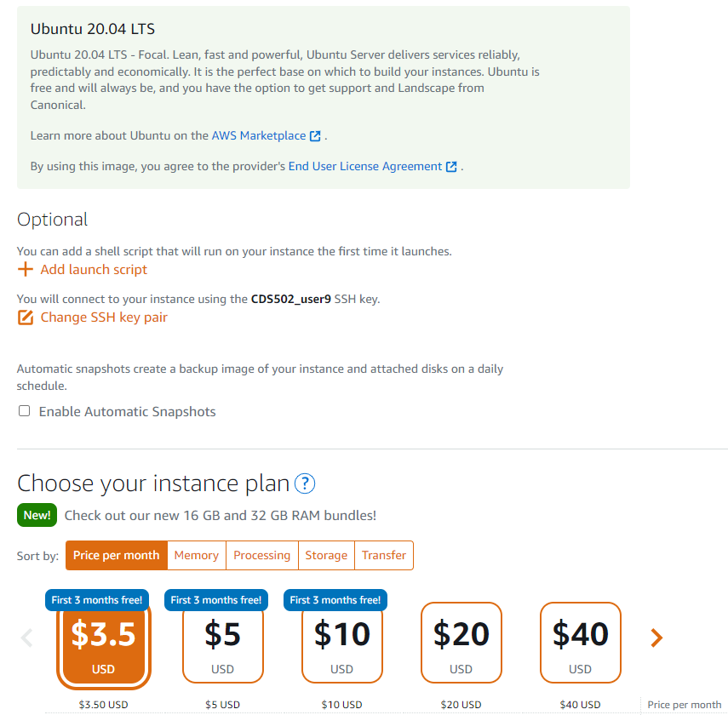The width and height of the screenshot is (728, 715).
Task: Sort plans by Memory
Action: (197, 555)
